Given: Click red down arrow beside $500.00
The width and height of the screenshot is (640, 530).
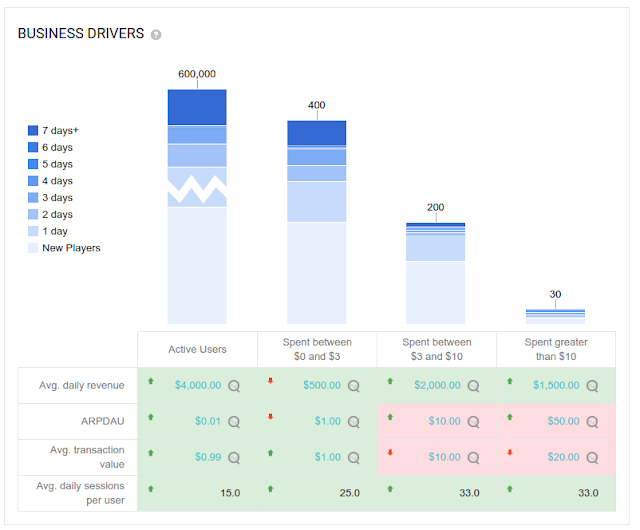Looking at the screenshot, I should click(270, 381).
